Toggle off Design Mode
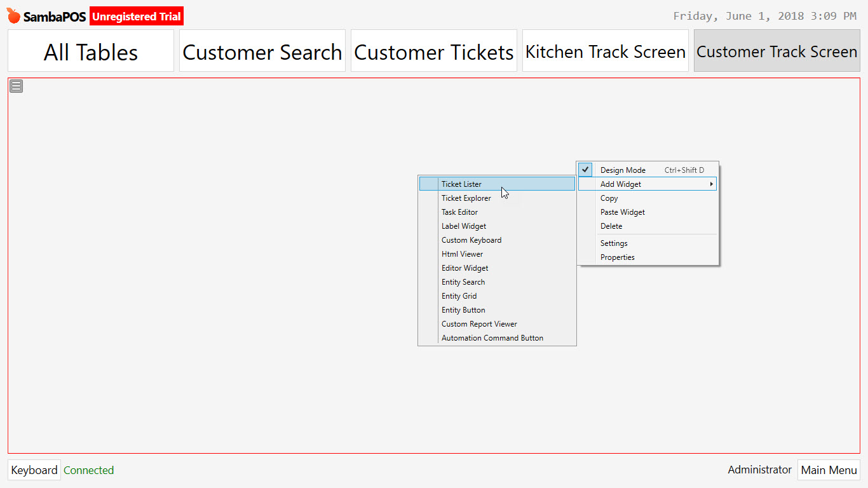Screen dimensions: 868x488 [622, 170]
